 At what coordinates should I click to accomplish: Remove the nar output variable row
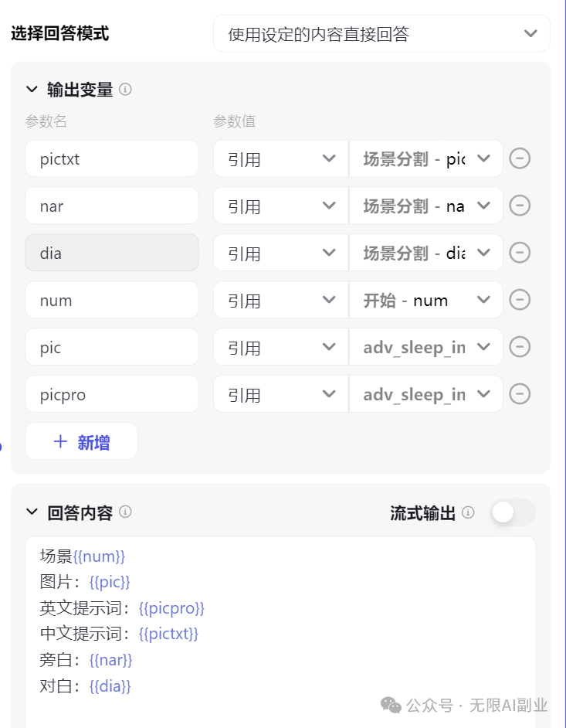coord(520,206)
